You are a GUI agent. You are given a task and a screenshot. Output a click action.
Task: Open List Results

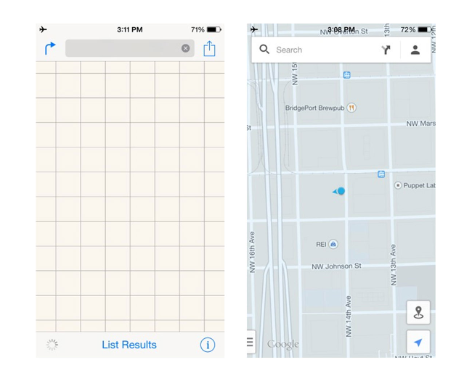click(x=129, y=345)
